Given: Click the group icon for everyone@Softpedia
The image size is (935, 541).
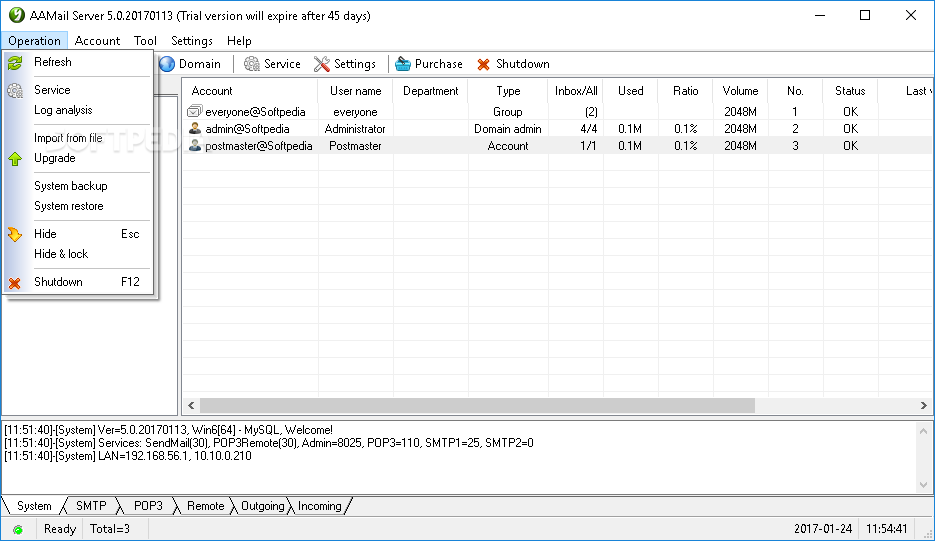Looking at the screenshot, I should click(194, 112).
